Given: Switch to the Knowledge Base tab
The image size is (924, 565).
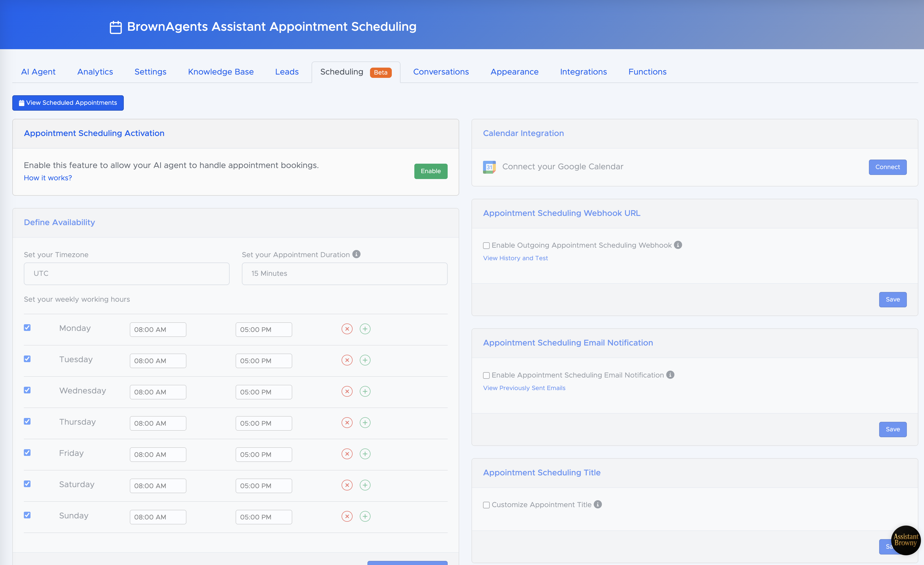Looking at the screenshot, I should (221, 72).
